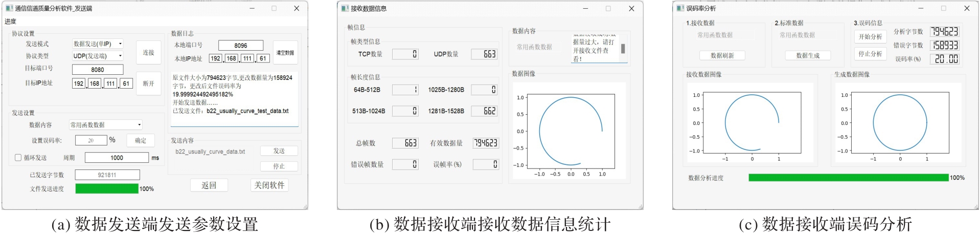Click the 数据生成 button
The height and width of the screenshot is (233, 980).
pyautogui.click(x=807, y=56)
